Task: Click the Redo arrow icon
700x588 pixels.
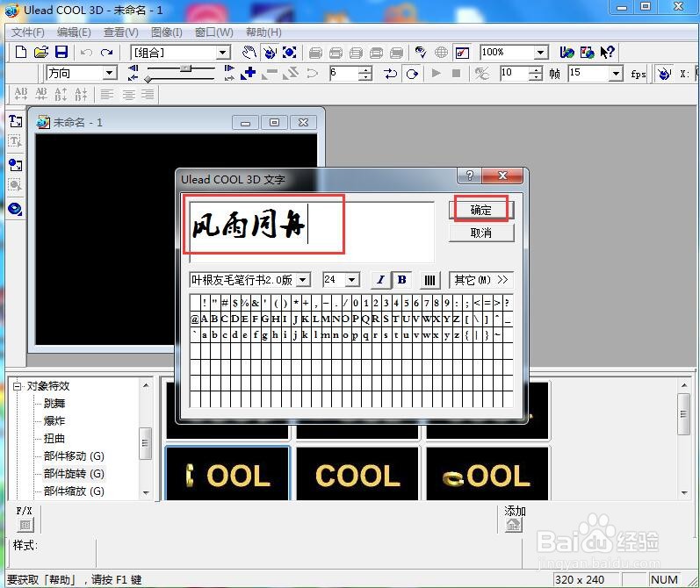Action: coord(106,53)
